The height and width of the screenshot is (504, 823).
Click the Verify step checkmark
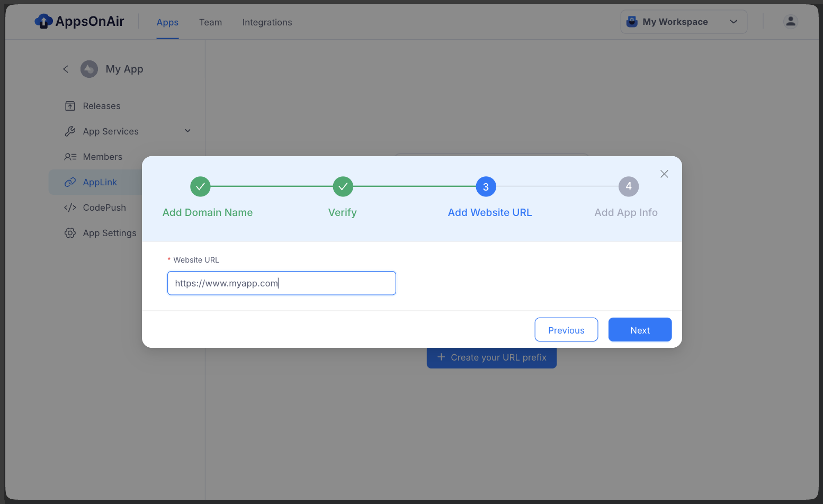coord(343,186)
